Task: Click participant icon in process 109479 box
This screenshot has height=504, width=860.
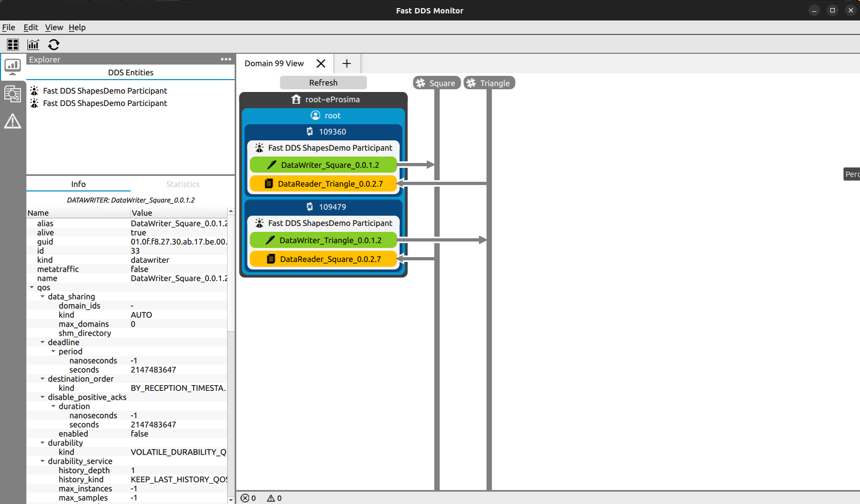Action: [x=259, y=223]
